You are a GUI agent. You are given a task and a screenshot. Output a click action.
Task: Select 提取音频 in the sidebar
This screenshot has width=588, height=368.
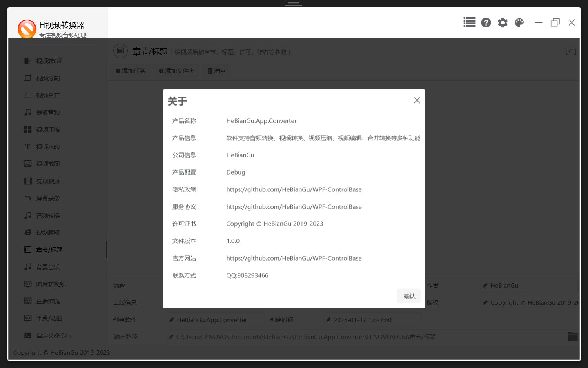pyautogui.click(x=58, y=112)
